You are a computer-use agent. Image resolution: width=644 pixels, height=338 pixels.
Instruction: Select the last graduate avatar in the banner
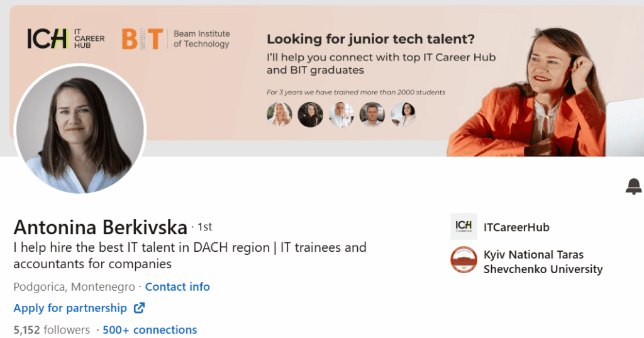tap(403, 115)
